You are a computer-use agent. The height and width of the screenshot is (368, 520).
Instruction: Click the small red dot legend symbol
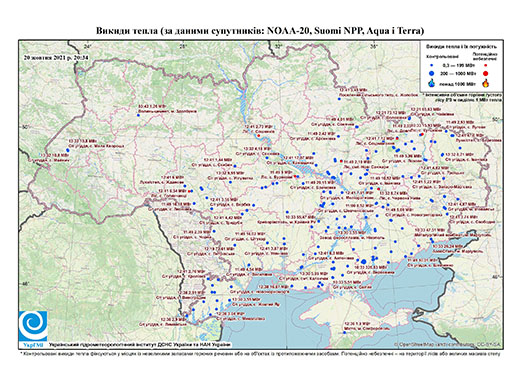pyautogui.click(x=485, y=66)
